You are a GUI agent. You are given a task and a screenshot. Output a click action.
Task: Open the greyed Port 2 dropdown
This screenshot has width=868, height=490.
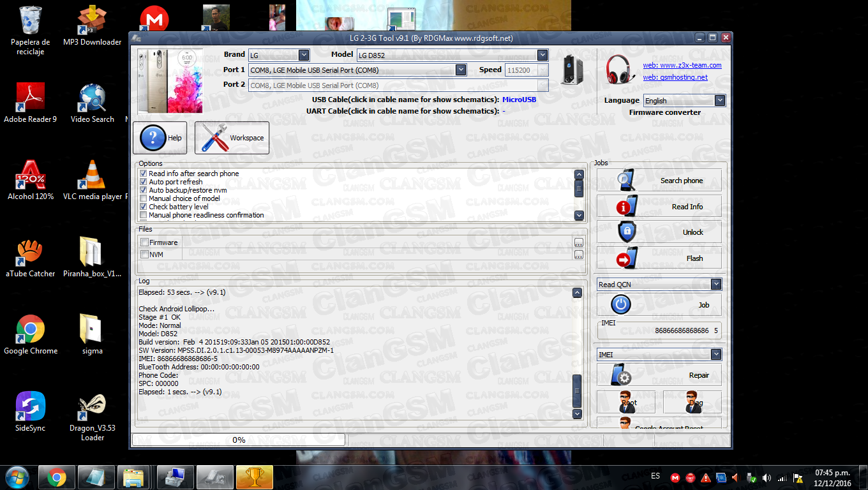pyautogui.click(x=398, y=85)
